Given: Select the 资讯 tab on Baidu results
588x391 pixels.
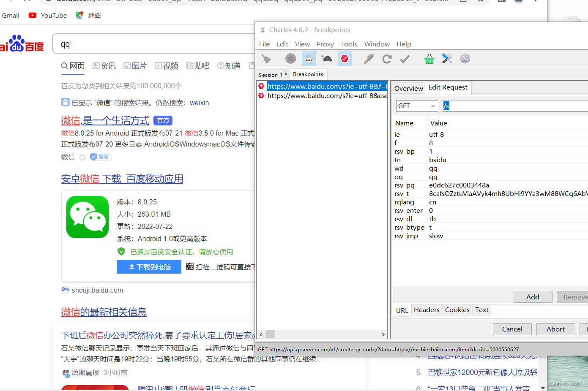Looking at the screenshot, I should (x=104, y=66).
